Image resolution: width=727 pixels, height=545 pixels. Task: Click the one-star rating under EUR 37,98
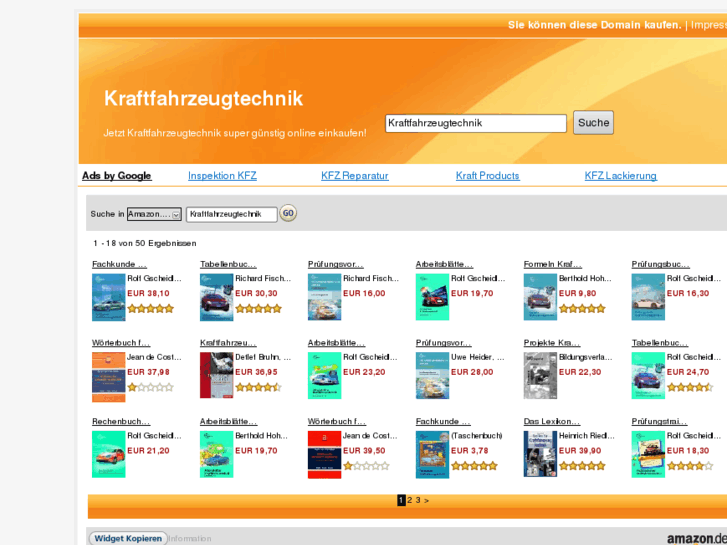pyautogui.click(x=150, y=387)
